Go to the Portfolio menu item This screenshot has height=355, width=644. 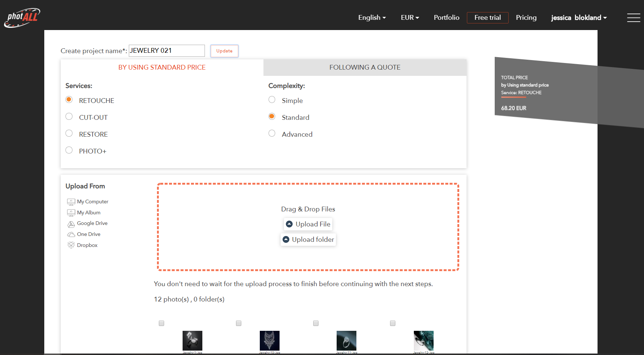click(x=446, y=18)
